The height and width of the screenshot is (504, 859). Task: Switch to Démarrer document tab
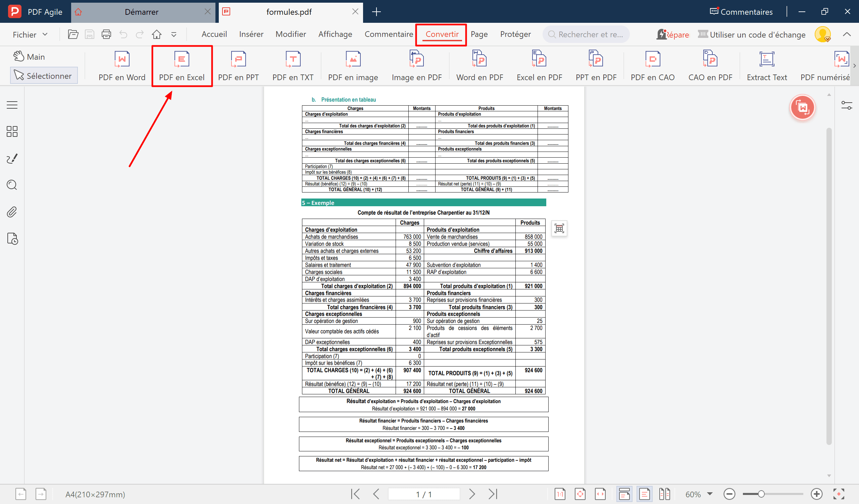tap(142, 12)
